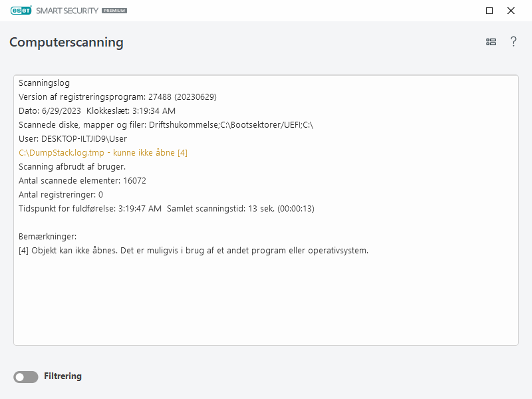Select the Antal scannede elementer line
This screenshot has height=399, width=532.
coord(82,181)
